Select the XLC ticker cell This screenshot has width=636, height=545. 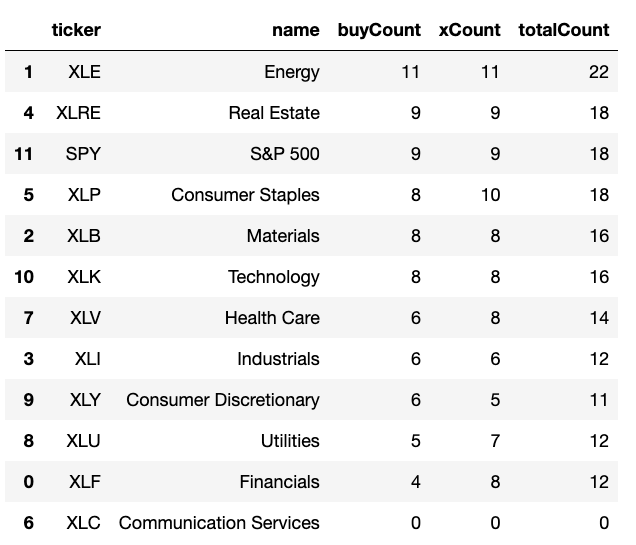point(83,523)
